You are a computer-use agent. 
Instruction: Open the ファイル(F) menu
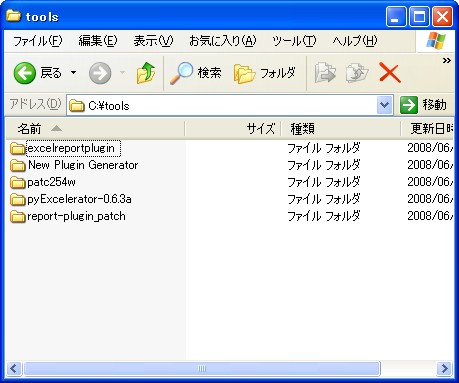coord(38,41)
